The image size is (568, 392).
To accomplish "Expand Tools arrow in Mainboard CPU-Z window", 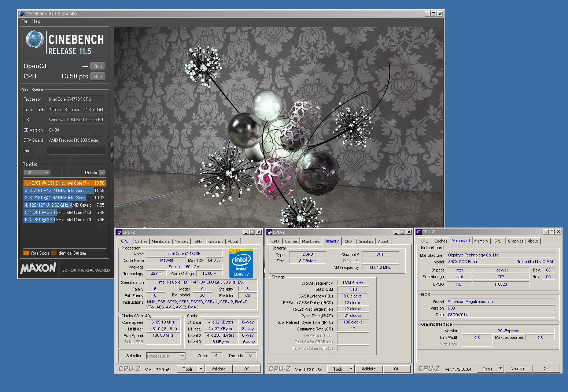I will [x=501, y=369].
